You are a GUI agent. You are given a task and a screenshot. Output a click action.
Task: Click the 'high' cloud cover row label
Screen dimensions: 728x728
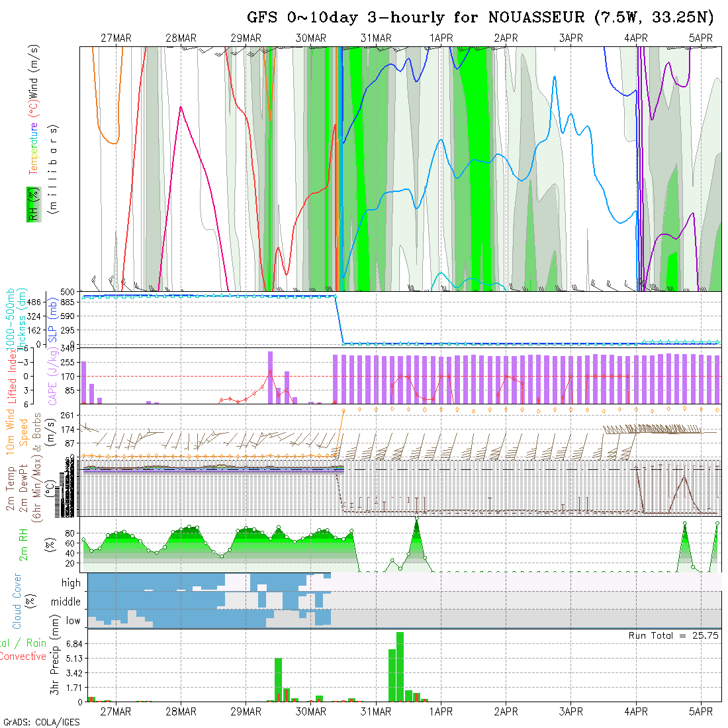(x=71, y=583)
